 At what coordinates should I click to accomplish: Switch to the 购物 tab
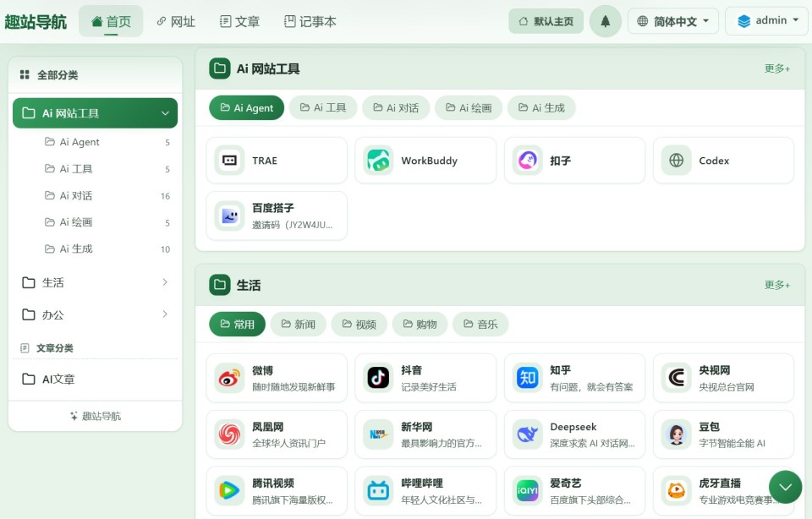(420, 324)
